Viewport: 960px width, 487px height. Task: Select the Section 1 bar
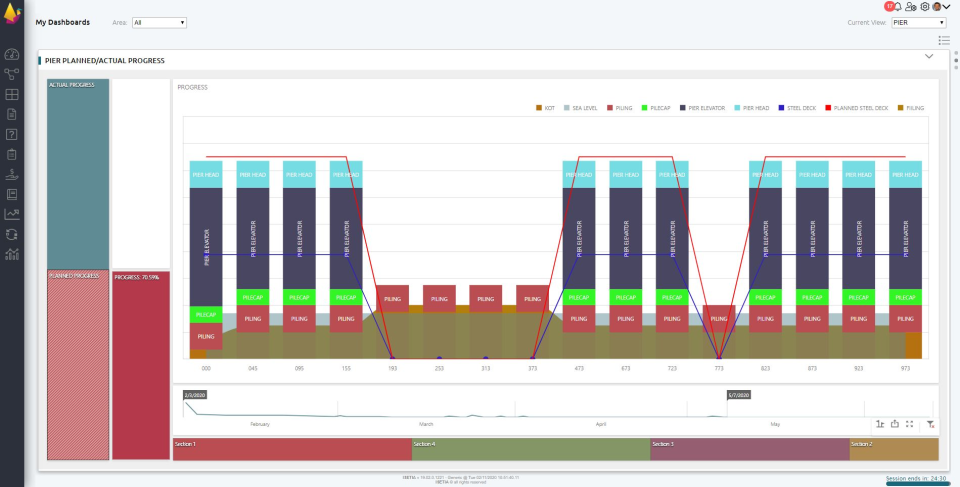[293, 450]
